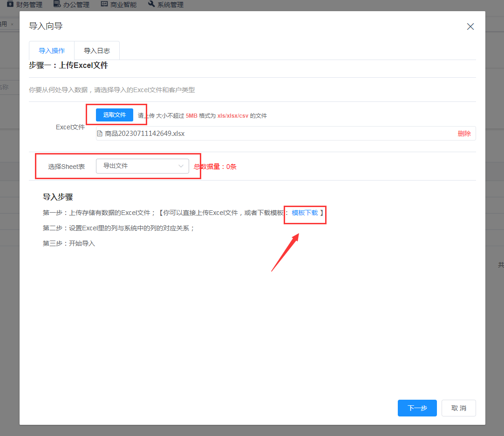The height and width of the screenshot is (436, 504).
Task: Delete the uploaded file via 删除
Action: pos(464,134)
